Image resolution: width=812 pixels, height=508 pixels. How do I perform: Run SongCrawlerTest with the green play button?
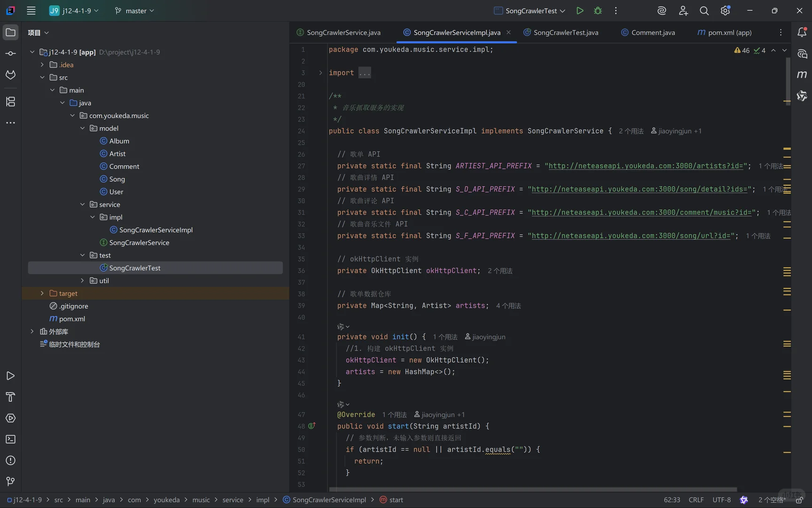(580, 11)
